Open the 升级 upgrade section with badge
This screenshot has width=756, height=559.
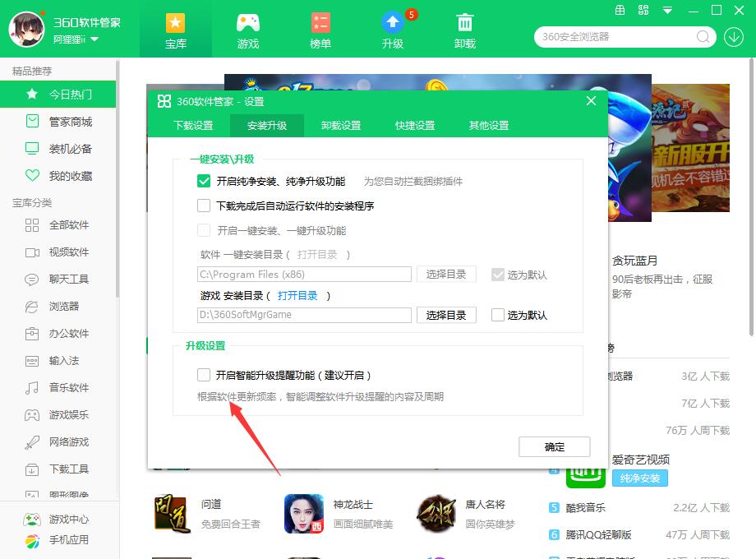[392, 29]
